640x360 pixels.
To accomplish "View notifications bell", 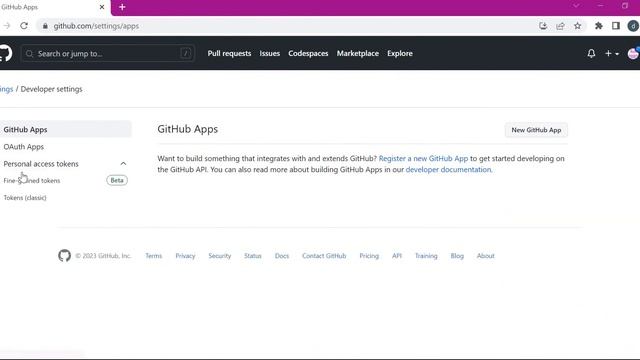I will coord(591,53).
